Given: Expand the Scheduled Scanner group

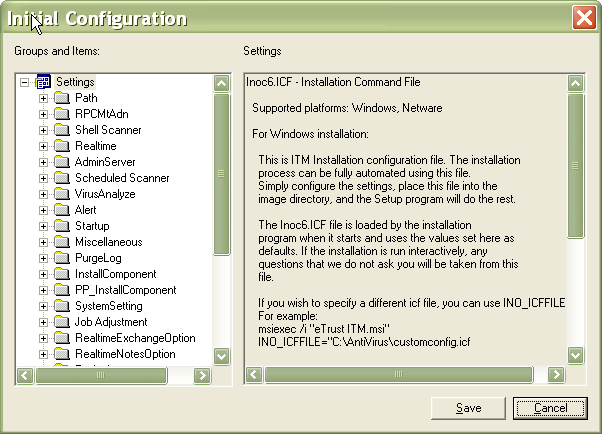Looking at the screenshot, I should tap(43, 178).
